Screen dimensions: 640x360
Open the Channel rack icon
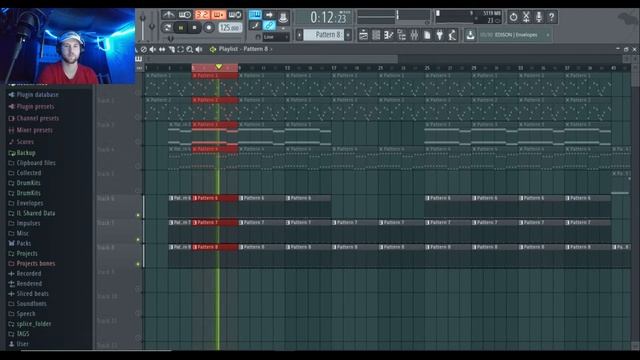point(376,35)
